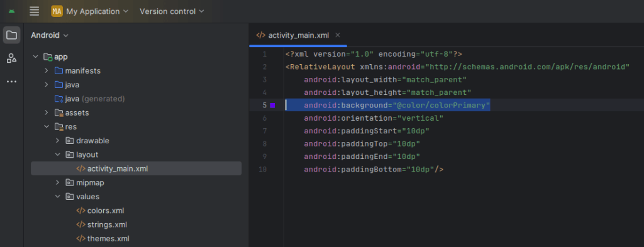Screen dimensions: 644x247
Task: Click the themes.xml file icon
Action: (80, 238)
